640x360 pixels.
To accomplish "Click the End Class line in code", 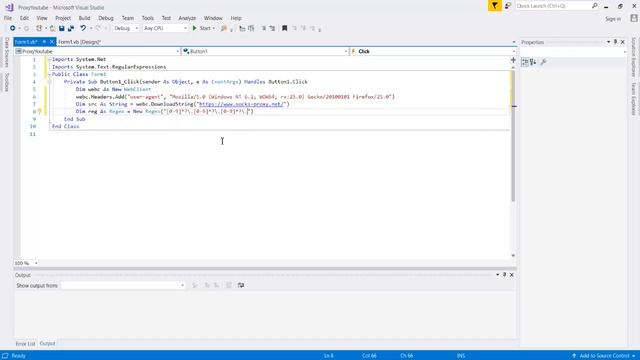I will click(65, 127).
